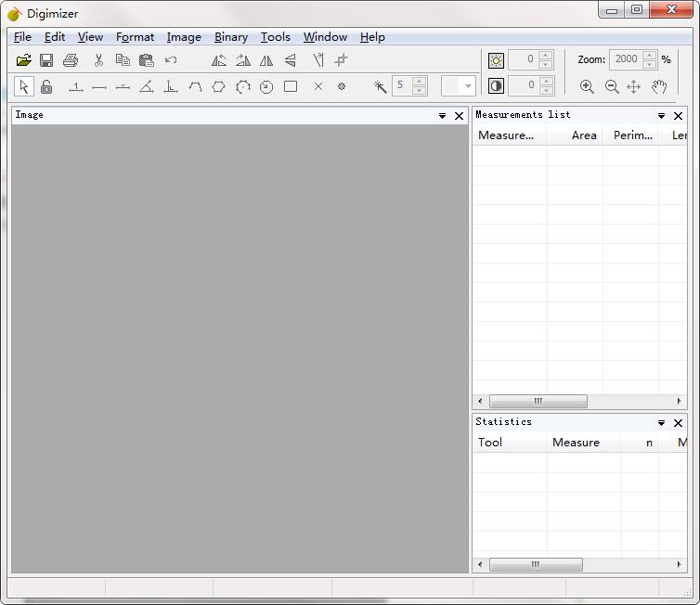Screen dimensions: 700x605
Task: Flip image vertically using toolbar icon
Action: pyautogui.click(x=291, y=59)
